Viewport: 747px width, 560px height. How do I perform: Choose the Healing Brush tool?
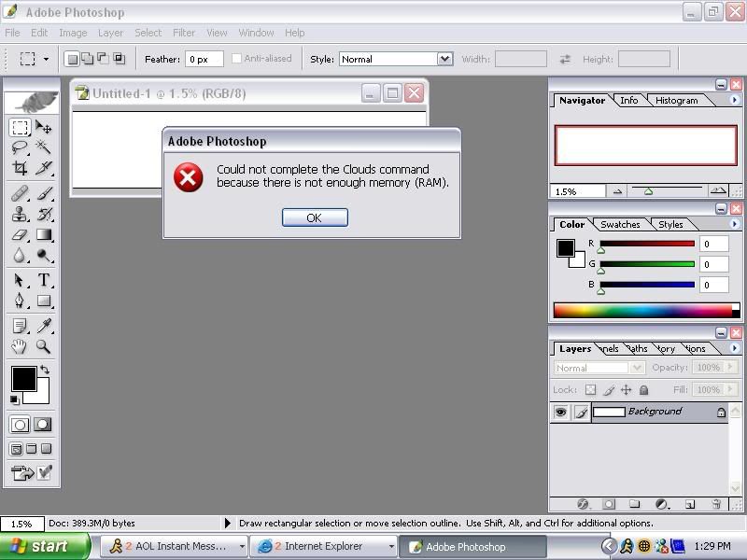click(x=20, y=194)
